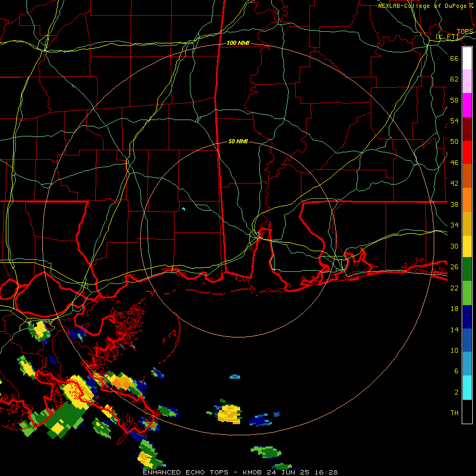Click the legend value 38
Screen dimensions: 476x476
(x=454, y=205)
